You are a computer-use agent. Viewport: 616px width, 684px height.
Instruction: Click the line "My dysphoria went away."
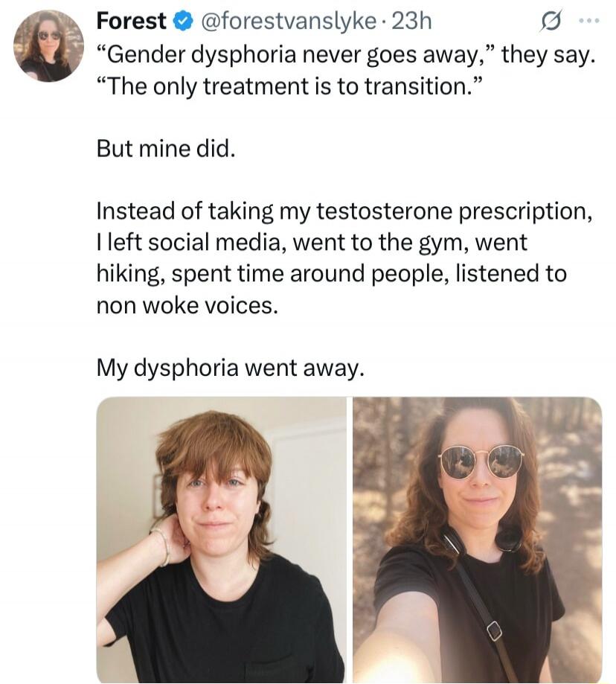coord(230,368)
